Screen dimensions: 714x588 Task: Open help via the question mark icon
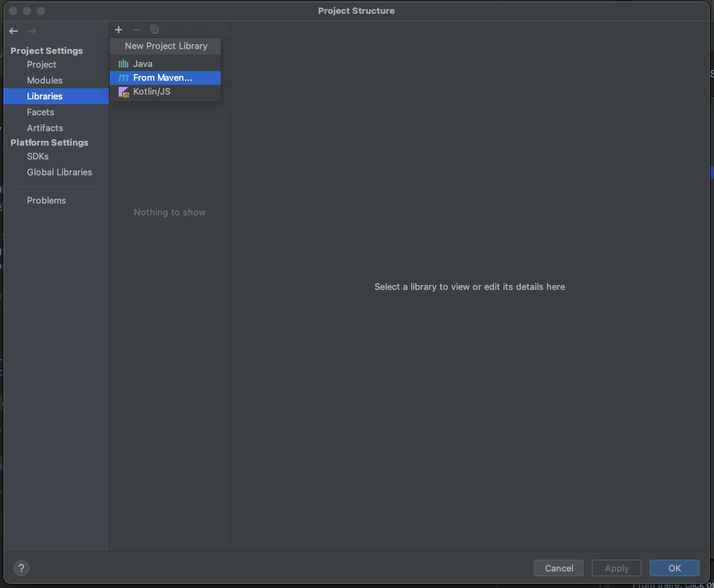click(x=21, y=568)
